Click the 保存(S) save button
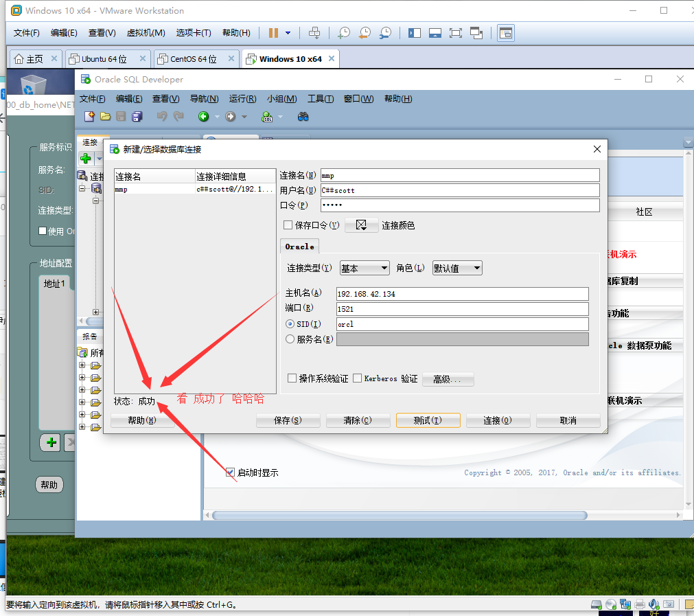 tap(288, 420)
